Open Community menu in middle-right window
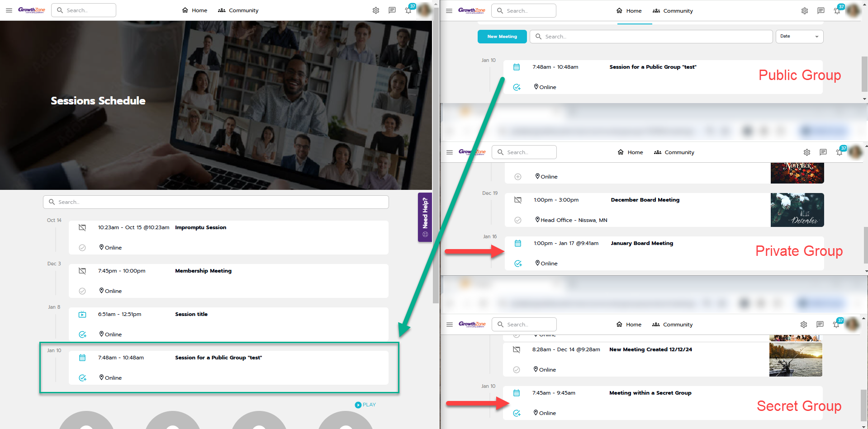868x429 pixels. point(674,152)
